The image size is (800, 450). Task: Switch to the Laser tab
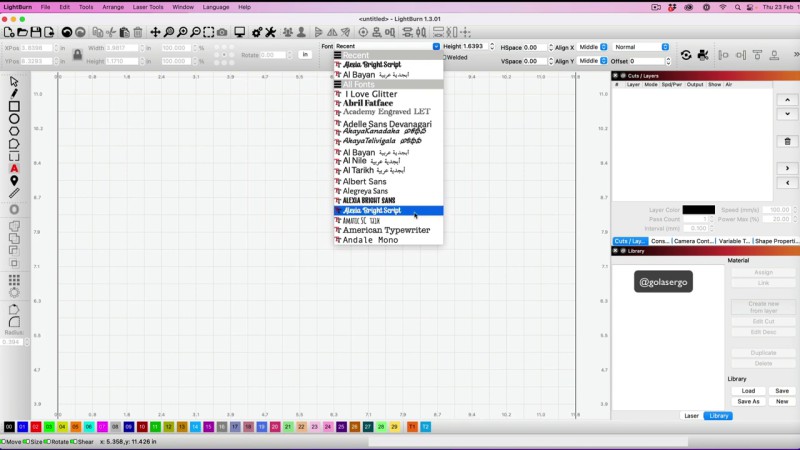691,415
